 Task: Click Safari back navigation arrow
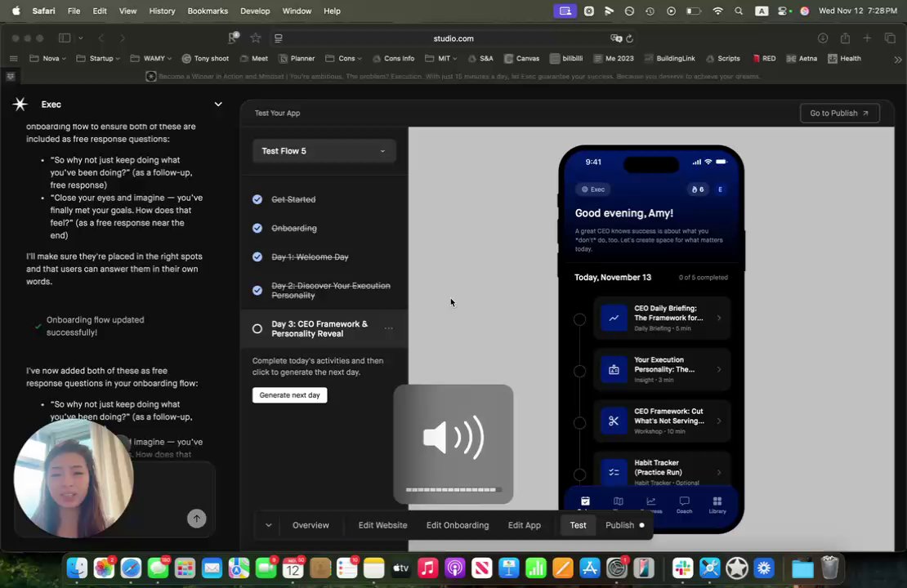[101, 38]
